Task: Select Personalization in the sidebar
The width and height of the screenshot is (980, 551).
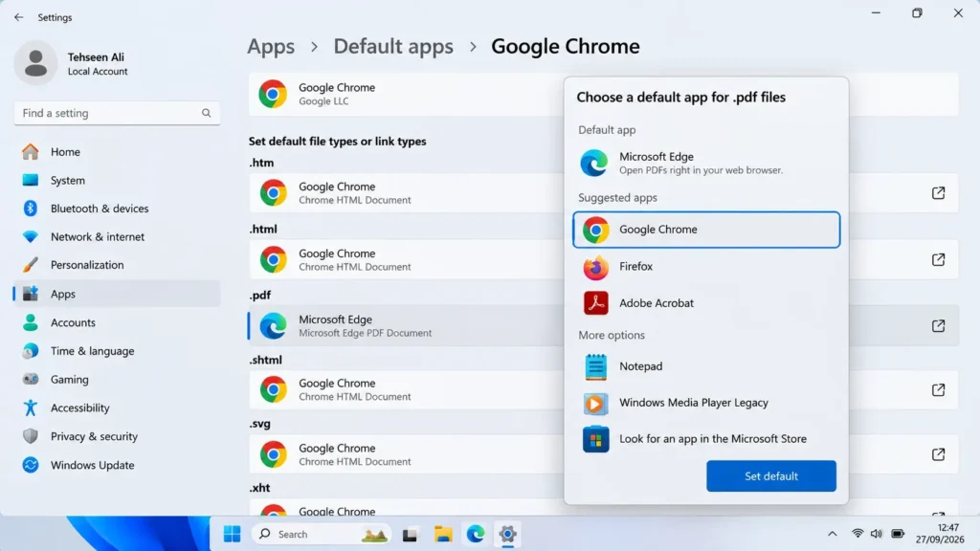Action: [x=116, y=265]
